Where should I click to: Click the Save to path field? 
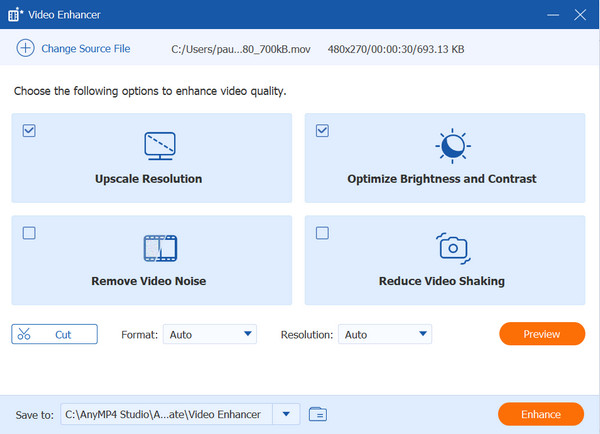(x=166, y=414)
